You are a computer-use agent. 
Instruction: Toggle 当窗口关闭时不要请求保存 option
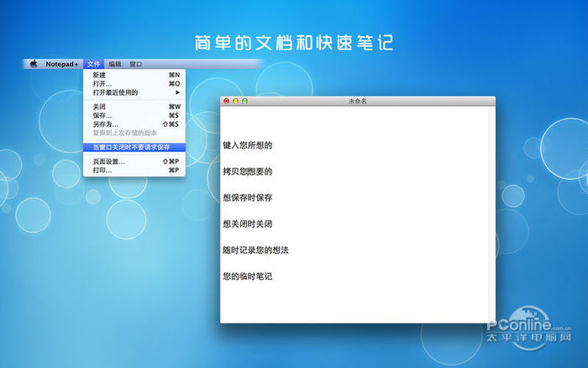tap(134, 147)
